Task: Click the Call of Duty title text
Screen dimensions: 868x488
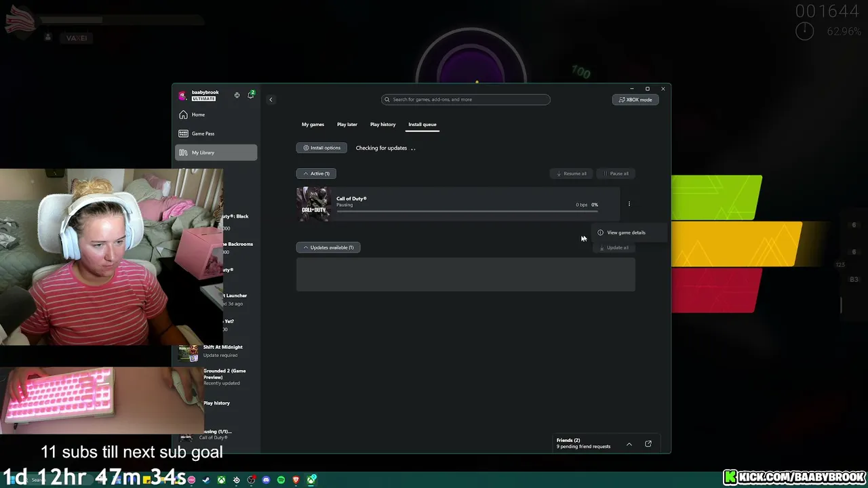Action: (351, 199)
